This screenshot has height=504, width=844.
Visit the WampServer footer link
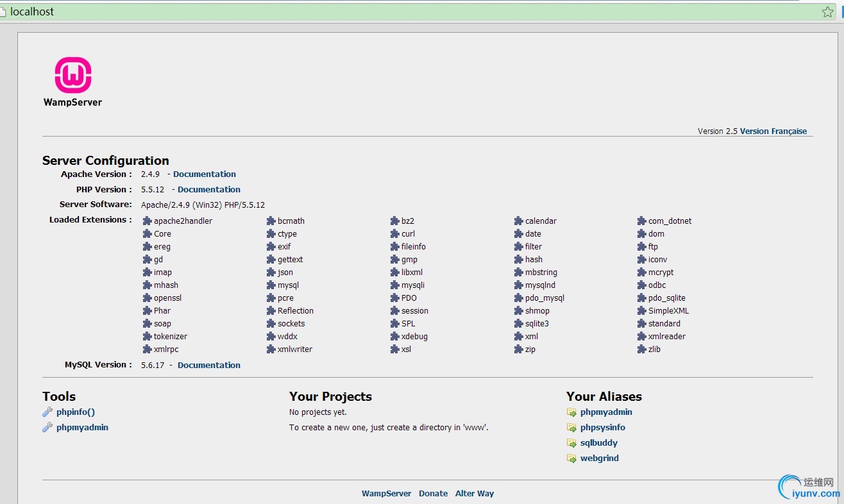click(x=387, y=494)
